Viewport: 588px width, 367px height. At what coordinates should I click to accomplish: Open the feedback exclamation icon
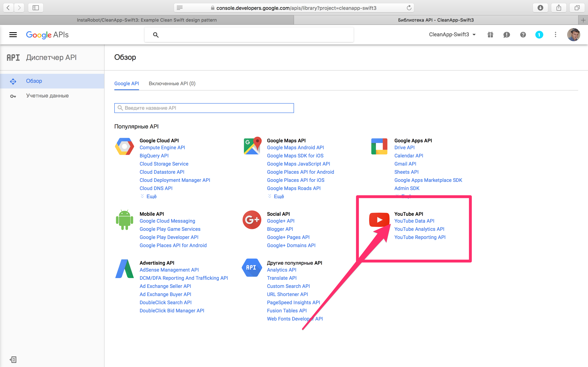click(x=506, y=35)
